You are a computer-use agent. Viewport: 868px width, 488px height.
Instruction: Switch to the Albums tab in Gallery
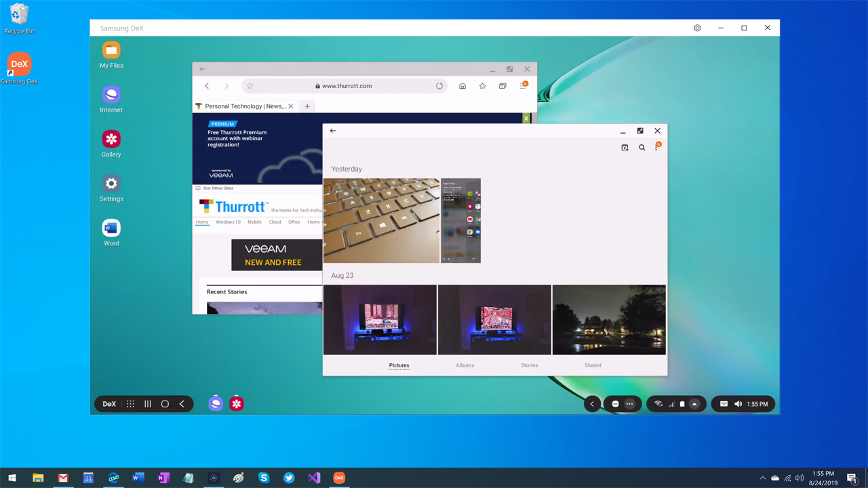coord(465,365)
